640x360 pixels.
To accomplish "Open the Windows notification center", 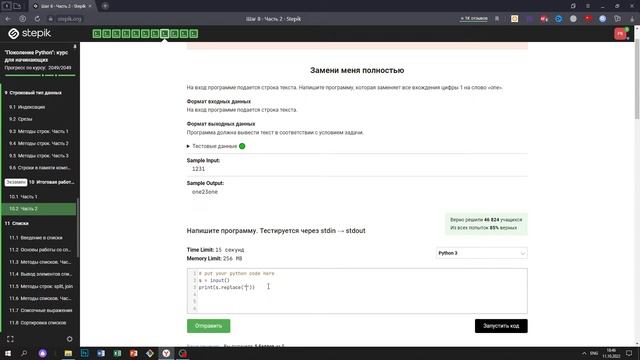I will tap(629, 353).
